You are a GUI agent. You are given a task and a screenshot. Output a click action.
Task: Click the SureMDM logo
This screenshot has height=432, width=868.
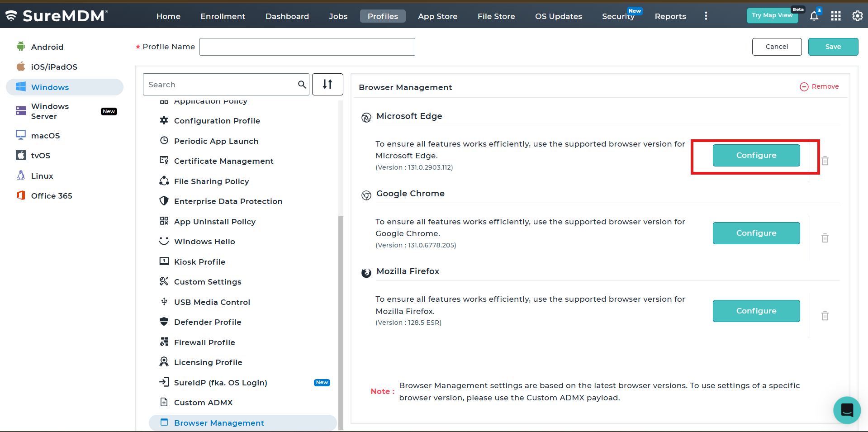coord(56,16)
